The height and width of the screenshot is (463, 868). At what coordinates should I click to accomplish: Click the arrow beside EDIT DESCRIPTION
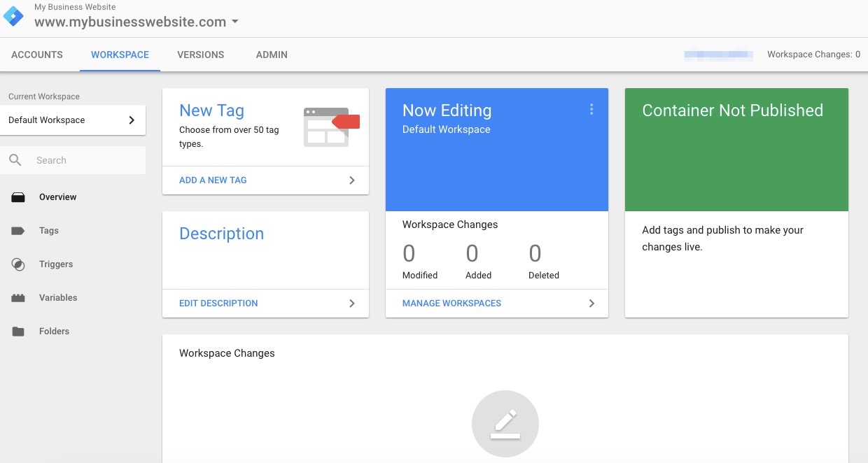[x=352, y=303]
